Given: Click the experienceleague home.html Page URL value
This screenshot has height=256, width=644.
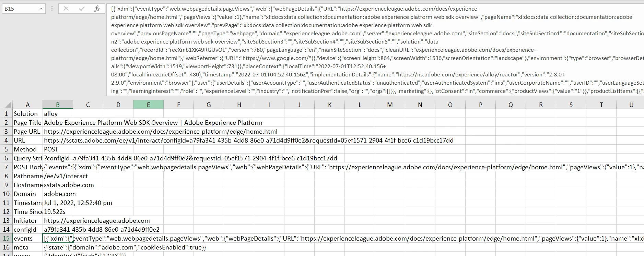Looking at the screenshot, I should tap(161, 131).
